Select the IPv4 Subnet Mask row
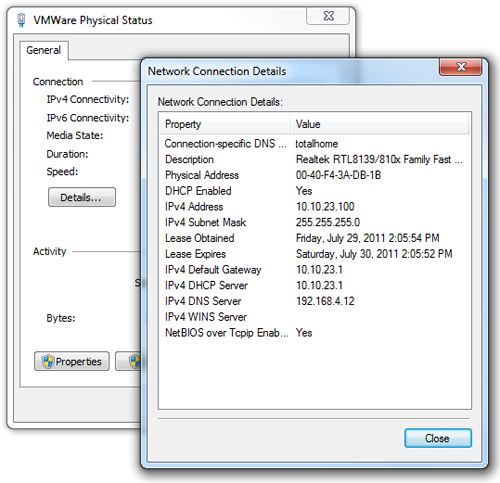Image resolution: width=500 pixels, height=483 pixels. 314,222
